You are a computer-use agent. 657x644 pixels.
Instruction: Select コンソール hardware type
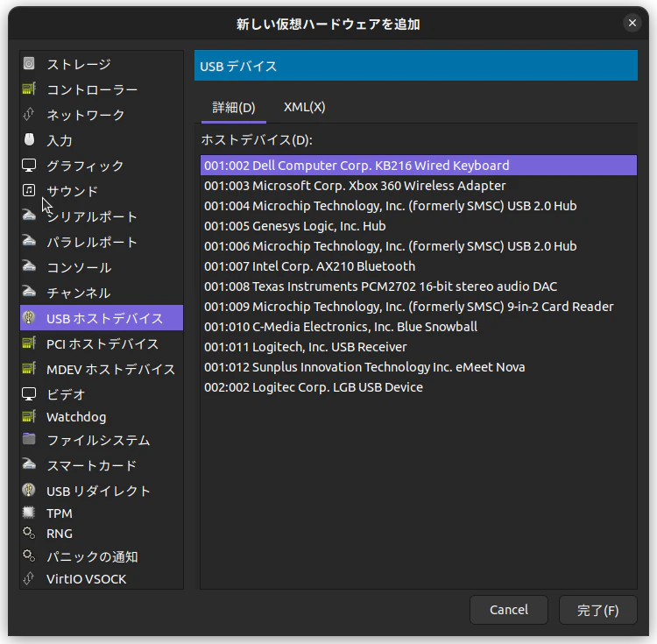(102, 267)
